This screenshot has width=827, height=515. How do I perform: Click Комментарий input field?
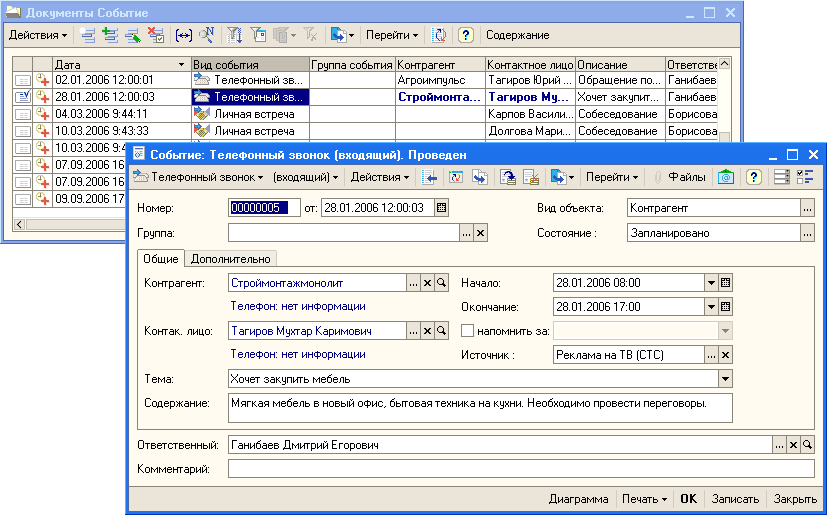(x=521, y=469)
